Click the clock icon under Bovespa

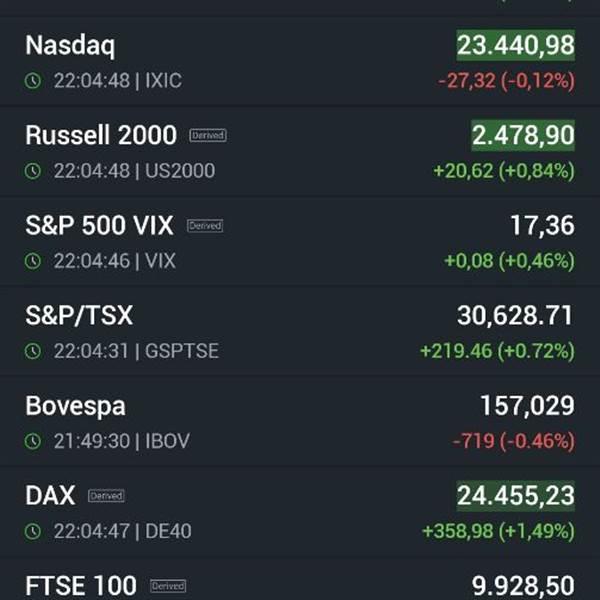(x=33, y=441)
